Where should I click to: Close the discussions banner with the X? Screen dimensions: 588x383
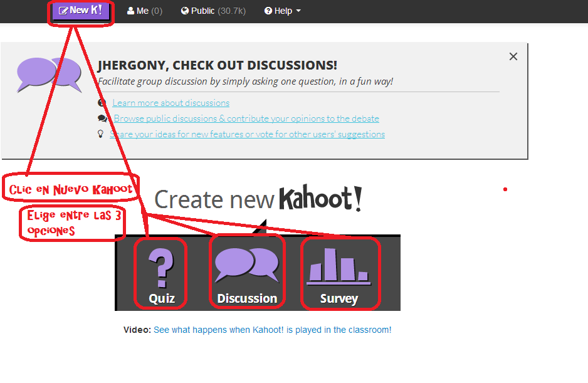click(513, 56)
